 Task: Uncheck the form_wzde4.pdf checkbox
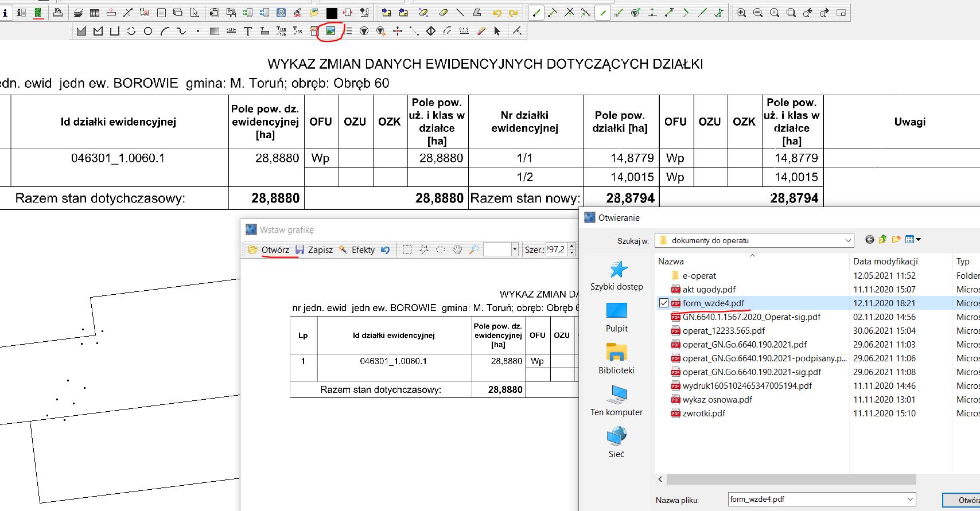(664, 303)
